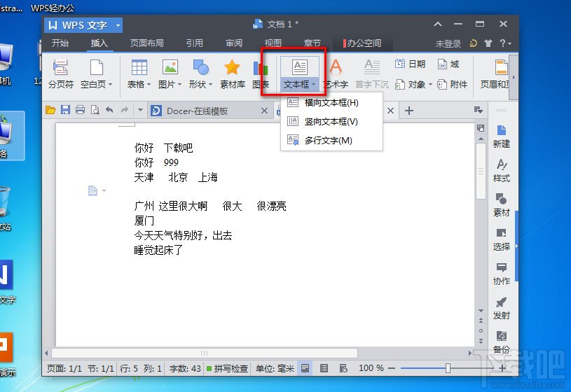571x392 pixels.
Task: Open the 备份 backup side panel
Action: pos(502,342)
